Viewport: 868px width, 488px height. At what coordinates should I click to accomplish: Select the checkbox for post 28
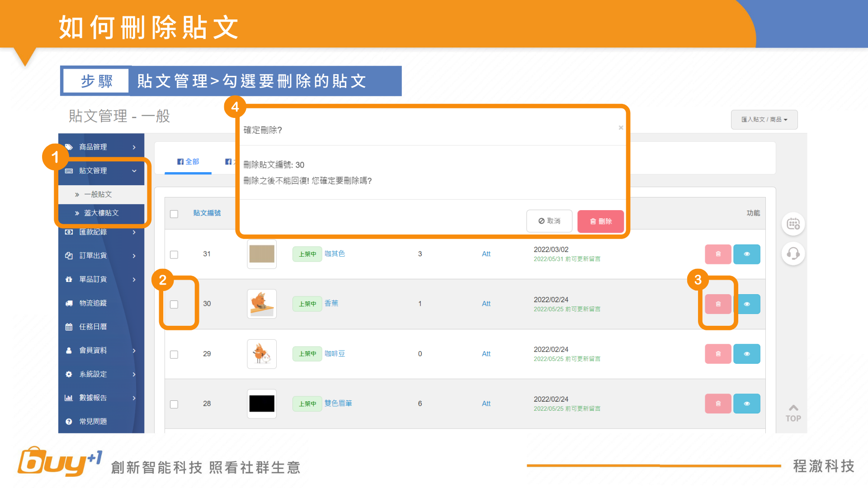click(x=174, y=404)
